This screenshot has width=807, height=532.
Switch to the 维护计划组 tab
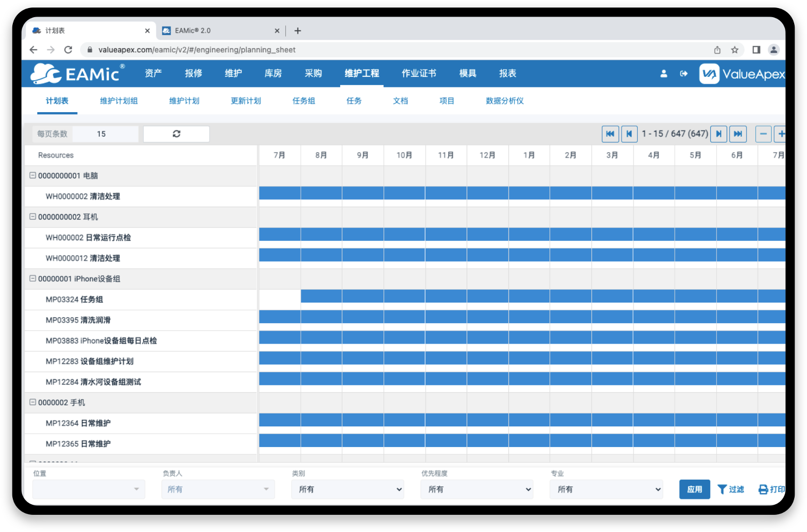click(119, 101)
